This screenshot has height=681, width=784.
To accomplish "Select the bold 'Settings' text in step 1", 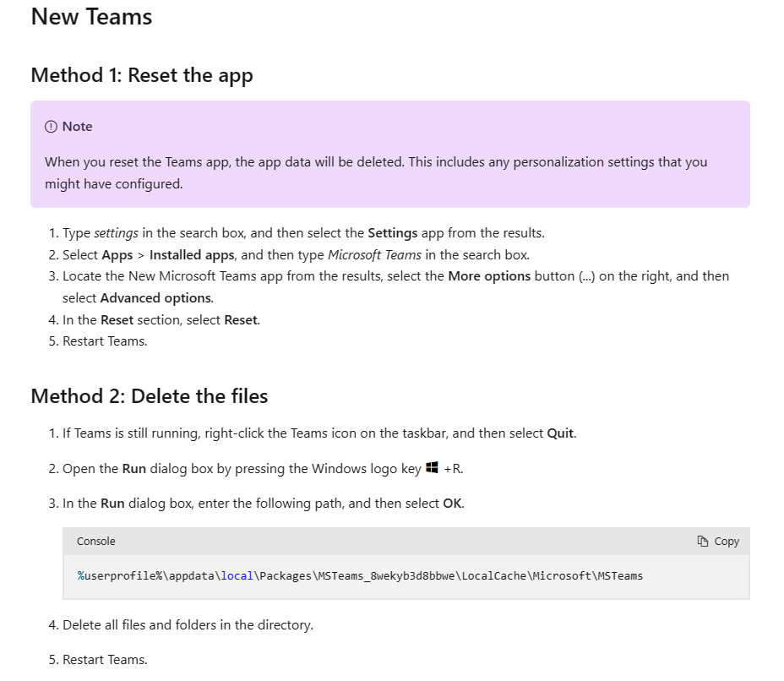I will point(392,232).
